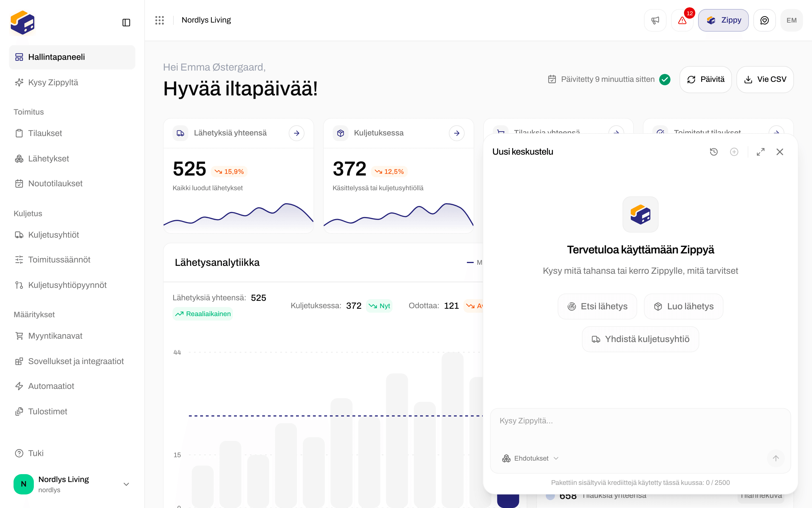Click the Nordlys Living breadcrumb title
The width and height of the screenshot is (812, 508).
[206, 20]
